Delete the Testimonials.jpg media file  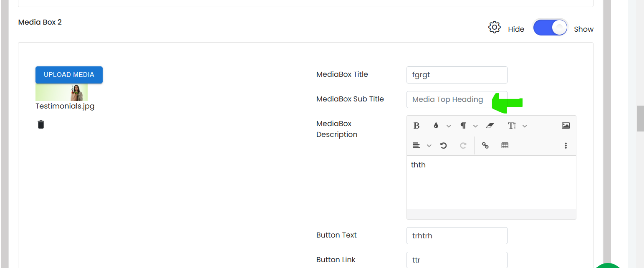(x=41, y=124)
